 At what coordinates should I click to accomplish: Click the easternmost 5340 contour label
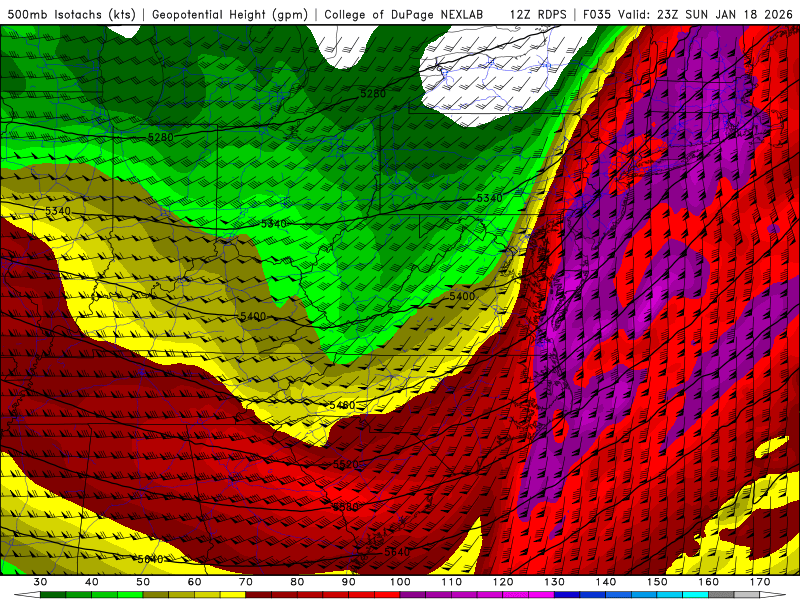(x=489, y=198)
